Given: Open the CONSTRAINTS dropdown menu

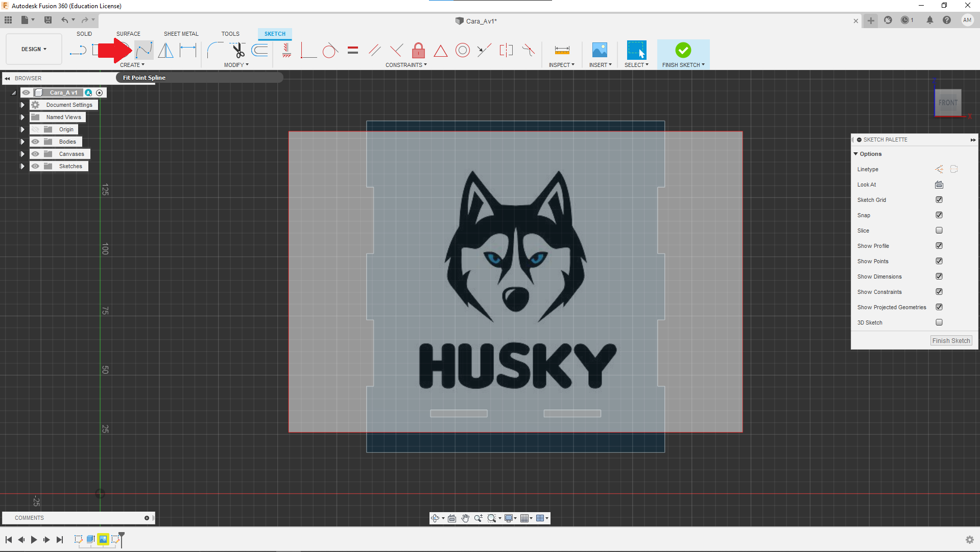Looking at the screenshot, I should [x=406, y=65].
